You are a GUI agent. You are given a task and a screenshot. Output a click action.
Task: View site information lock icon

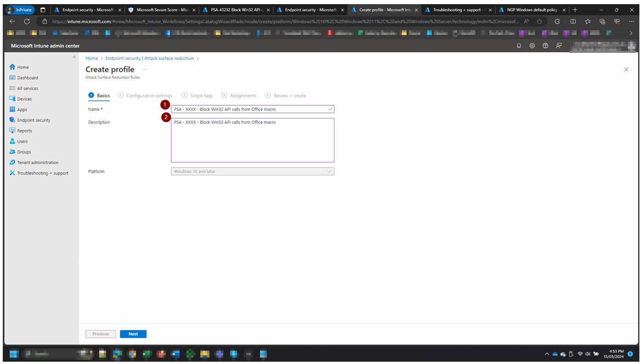click(45, 21)
